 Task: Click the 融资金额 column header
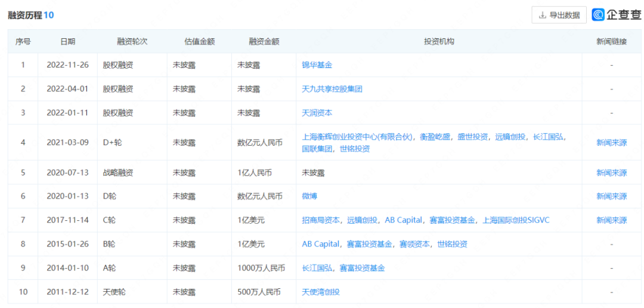pos(264,42)
